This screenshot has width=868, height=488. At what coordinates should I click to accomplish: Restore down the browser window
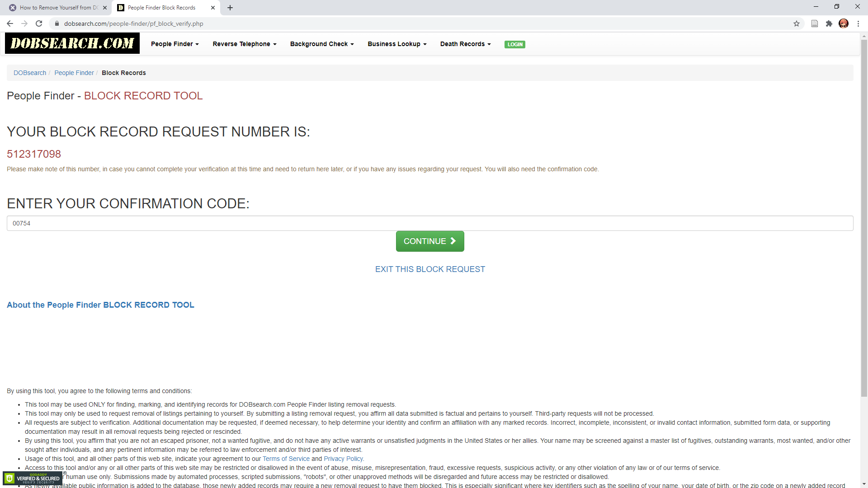coord(837,7)
